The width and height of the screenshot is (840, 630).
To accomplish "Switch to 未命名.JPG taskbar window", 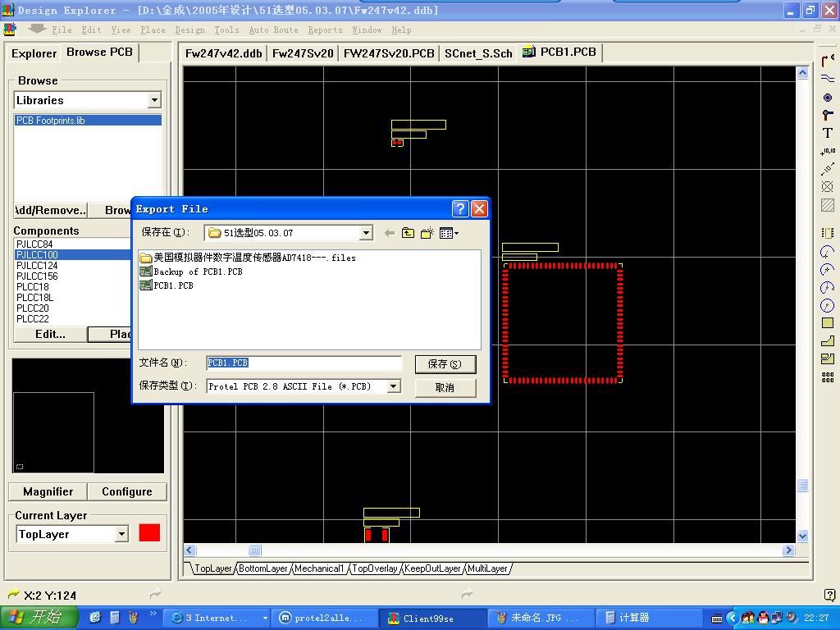I will [541, 619].
